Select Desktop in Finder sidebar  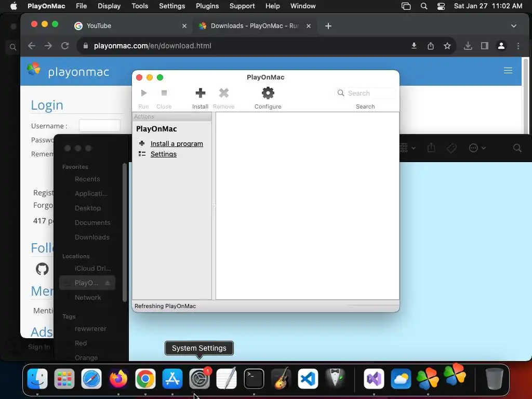coord(87,208)
